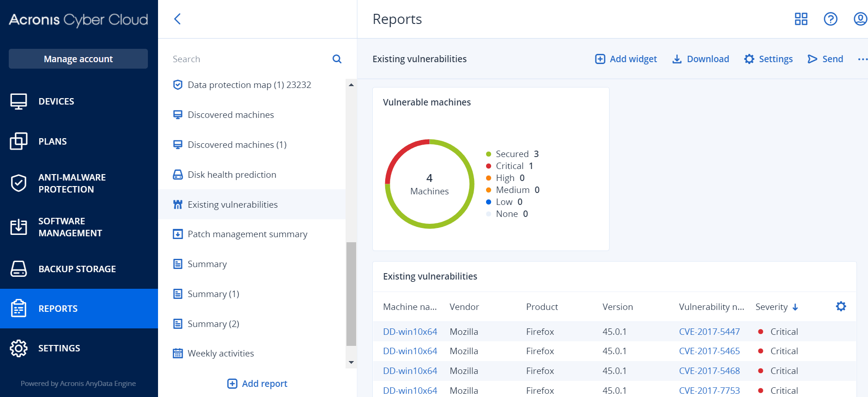
Task: Open Software Management section
Action: (x=79, y=227)
